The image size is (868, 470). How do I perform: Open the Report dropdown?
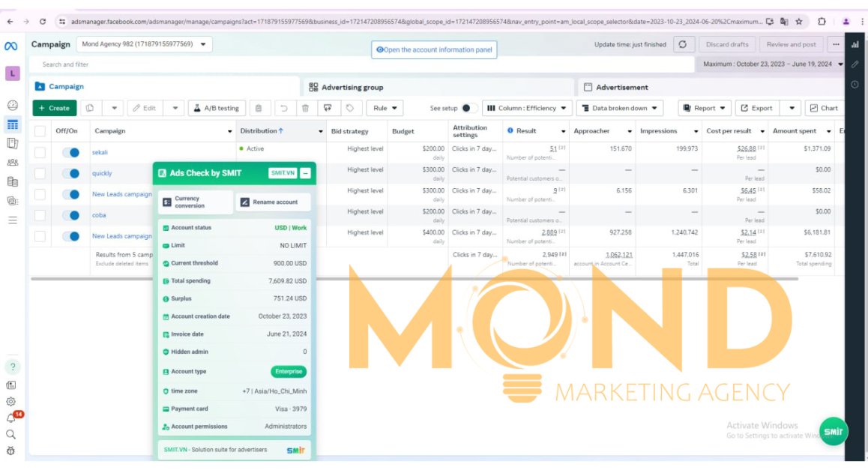pos(704,108)
